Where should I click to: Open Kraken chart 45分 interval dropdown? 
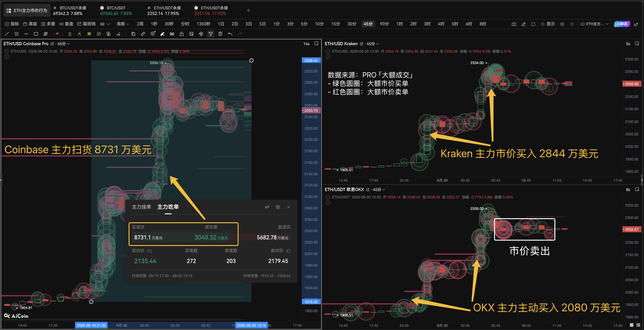(373, 44)
